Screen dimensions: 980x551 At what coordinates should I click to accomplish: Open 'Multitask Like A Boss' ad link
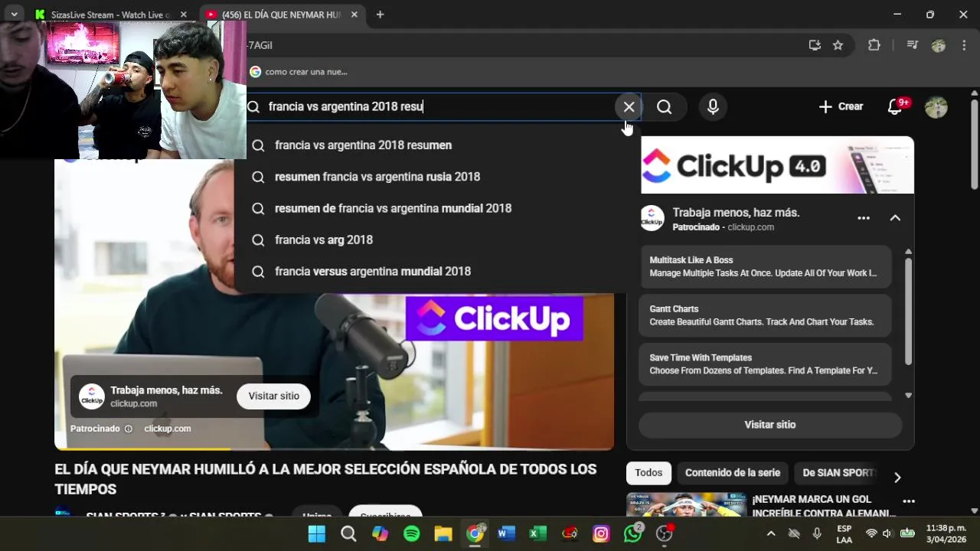pyautogui.click(x=765, y=266)
